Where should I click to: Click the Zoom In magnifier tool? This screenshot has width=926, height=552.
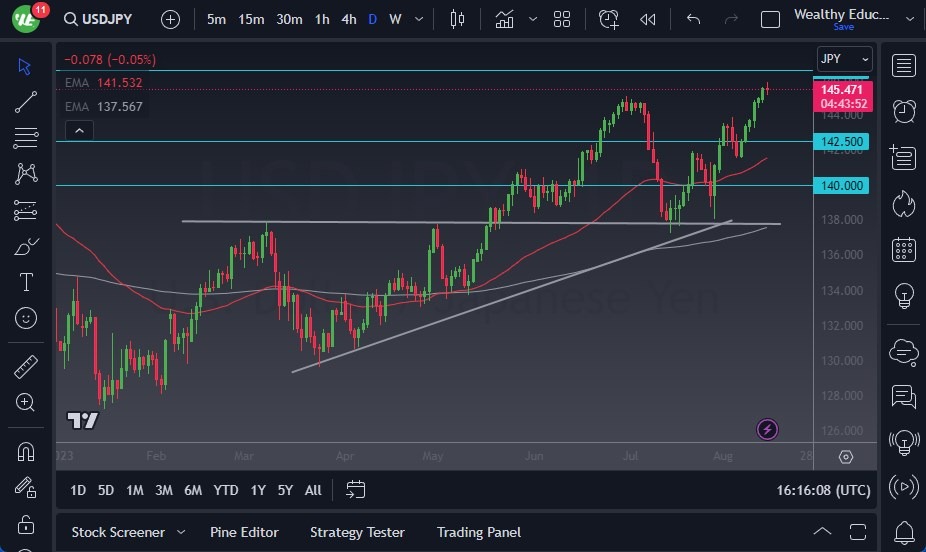[27, 403]
